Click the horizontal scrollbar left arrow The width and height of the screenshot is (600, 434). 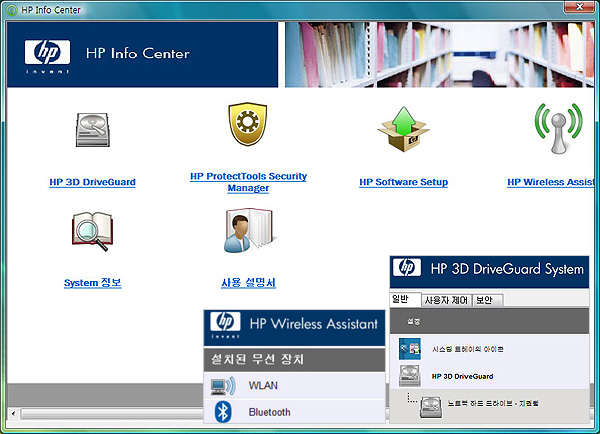point(13,413)
